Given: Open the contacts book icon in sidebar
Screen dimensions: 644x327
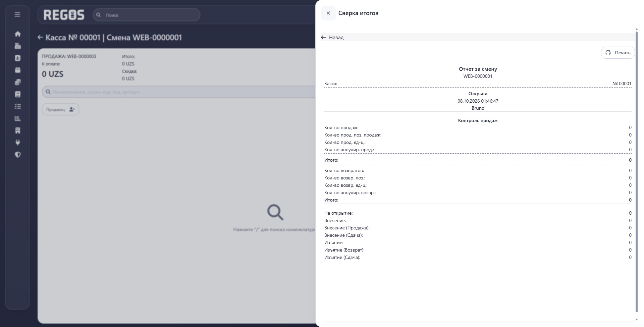Looking at the screenshot, I should [18, 58].
